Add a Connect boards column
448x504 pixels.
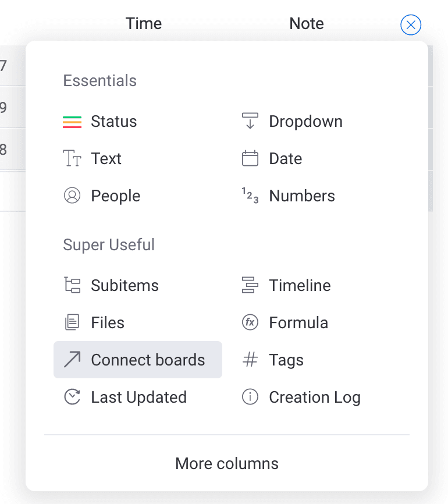[x=138, y=360]
